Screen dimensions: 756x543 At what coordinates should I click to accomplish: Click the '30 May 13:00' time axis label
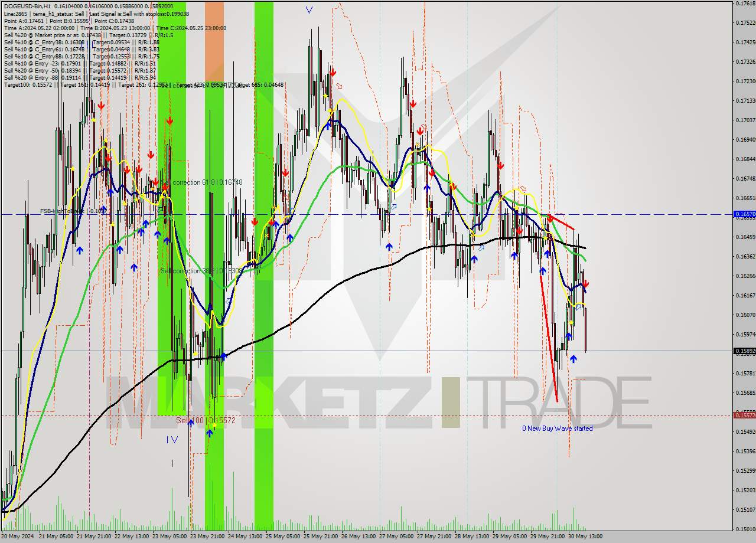586,537
